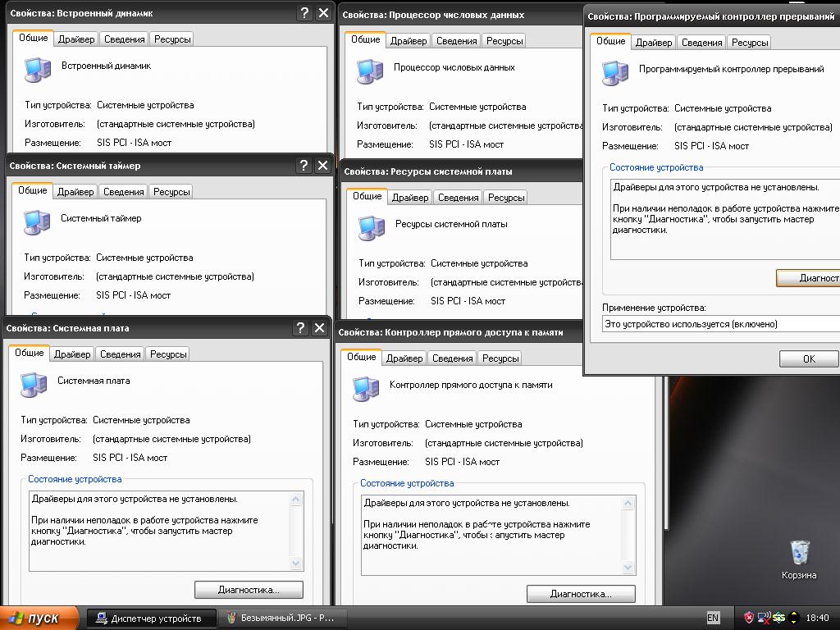
Task: Open Ресурсы tab in Системный таймер window
Action: (171, 192)
